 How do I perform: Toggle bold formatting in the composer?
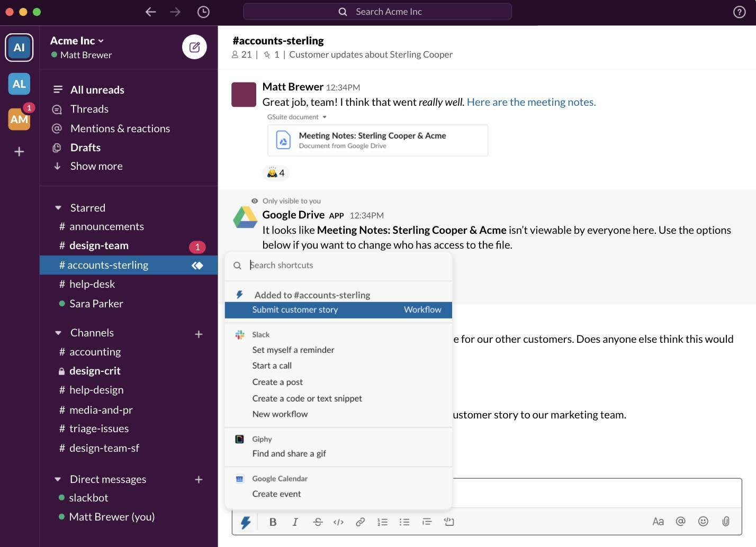pyautogui.click(x=273, y=522)
